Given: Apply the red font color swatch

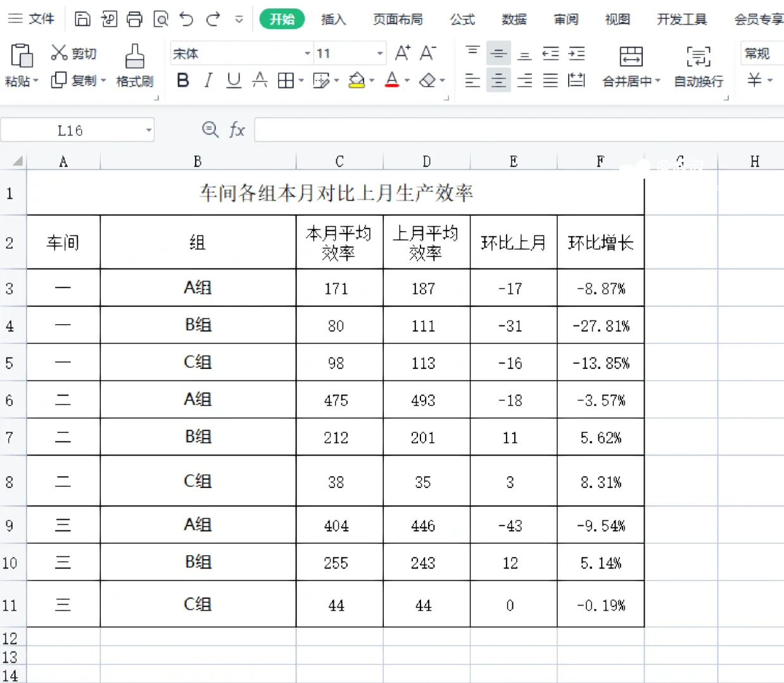Looking at the screenshot, I should click(x=392, y=80).
